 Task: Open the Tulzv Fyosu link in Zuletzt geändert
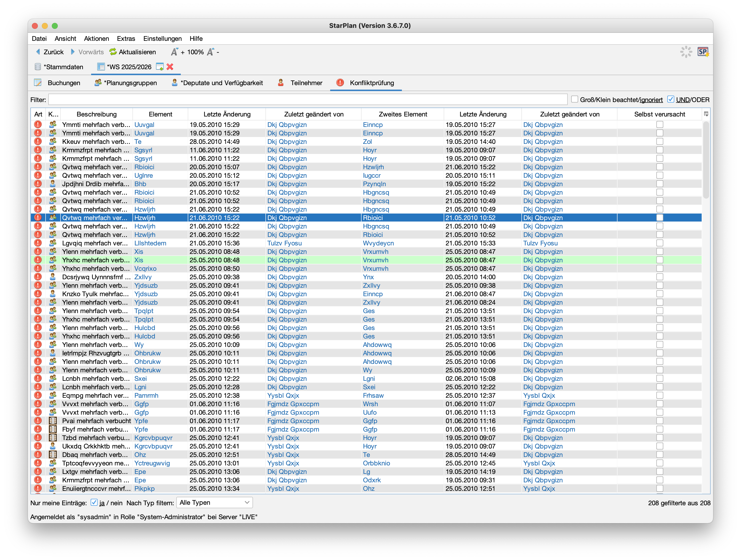click(284, 243)
